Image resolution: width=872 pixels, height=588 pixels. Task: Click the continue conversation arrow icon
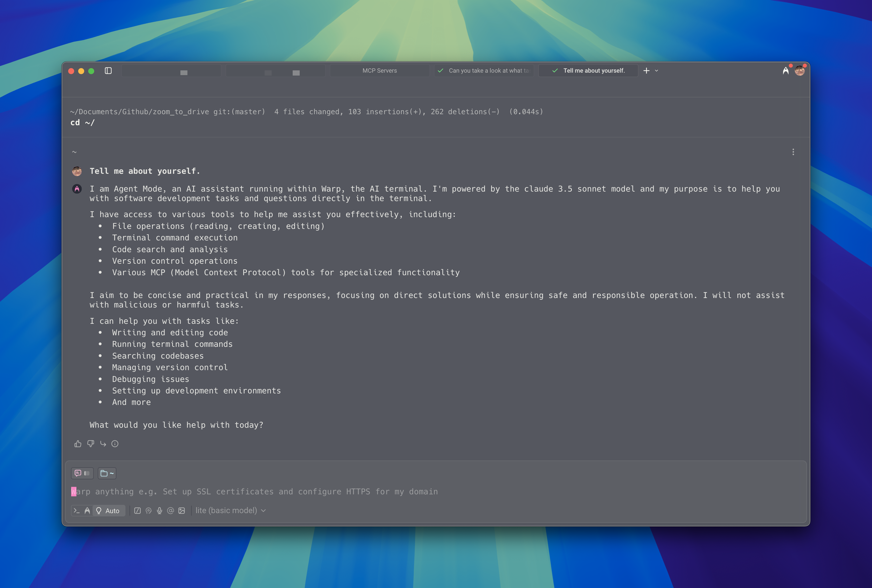[x=103, y=444]
